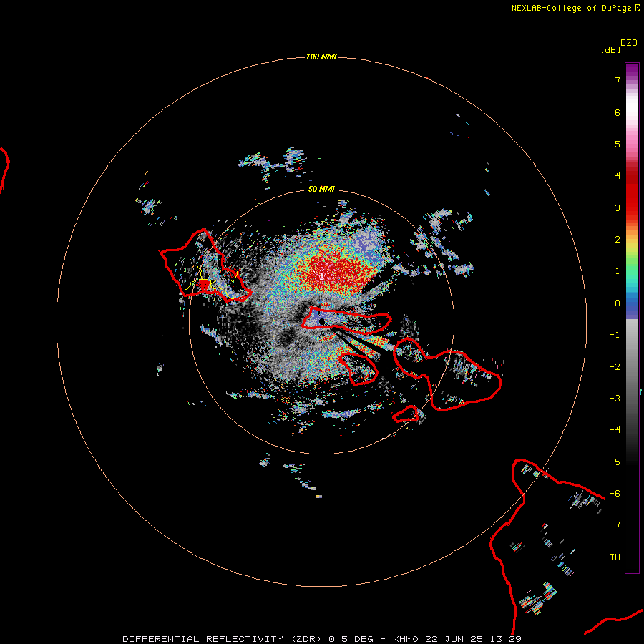The width and height of the screenshot is (644, 644).
Task: Click the Oahu island outline with yellow roads
Action: tap(205, 266)
